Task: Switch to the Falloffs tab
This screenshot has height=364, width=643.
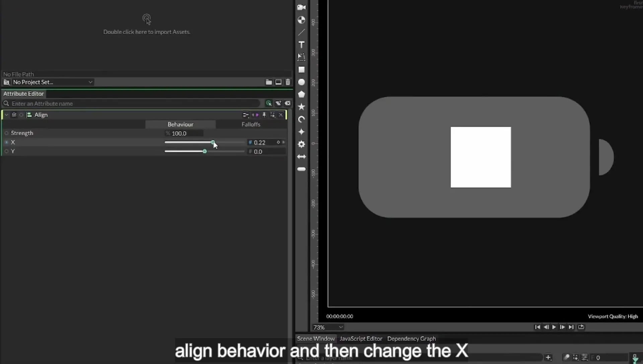Action: coord(251,124)
